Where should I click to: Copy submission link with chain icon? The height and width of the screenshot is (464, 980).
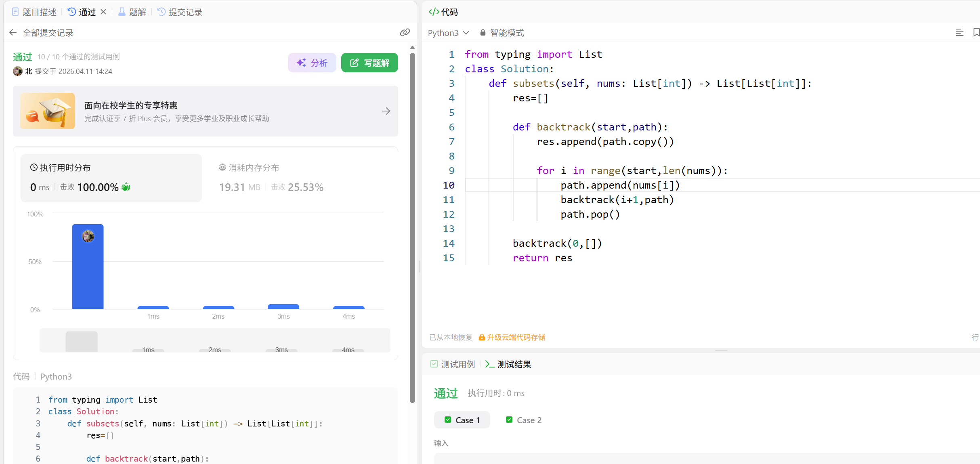pos(405,33)
